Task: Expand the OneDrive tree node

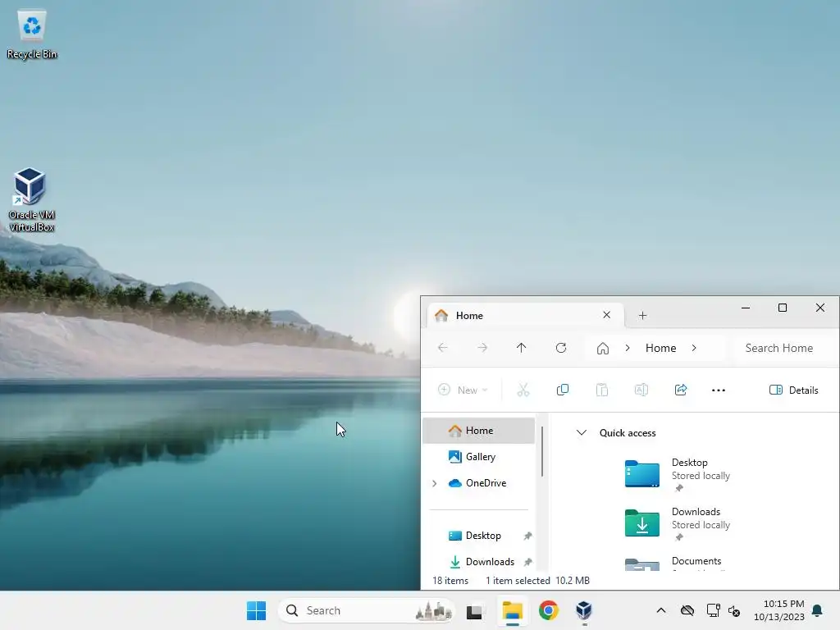Action: pos(435,483)
